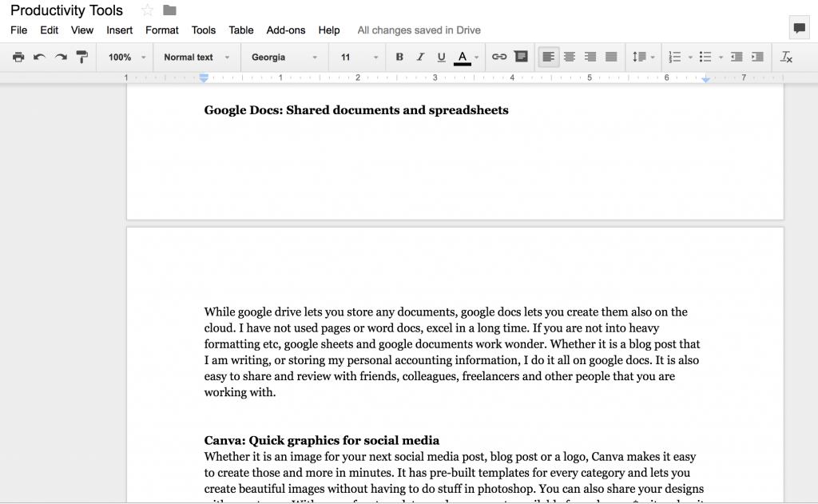Insert a link with the link icon
Image resolution: width=818 pixels, height=504 pixels.
499,57
